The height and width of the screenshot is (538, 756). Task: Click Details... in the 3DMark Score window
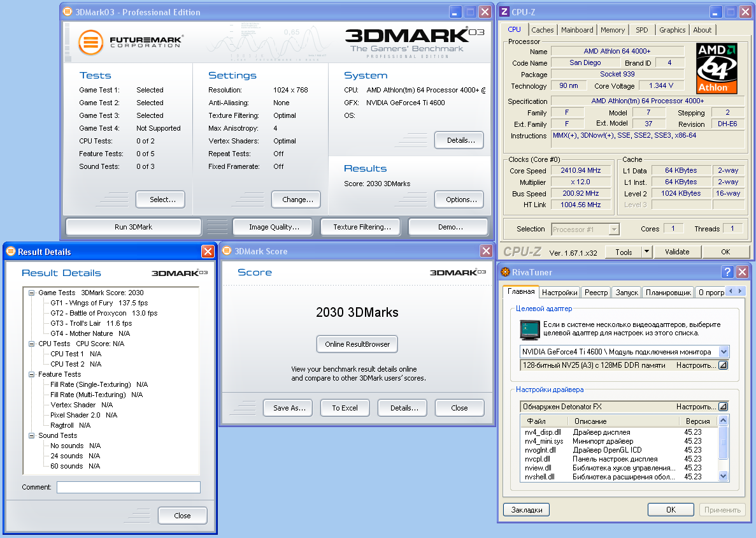click(x=402, y=408)
